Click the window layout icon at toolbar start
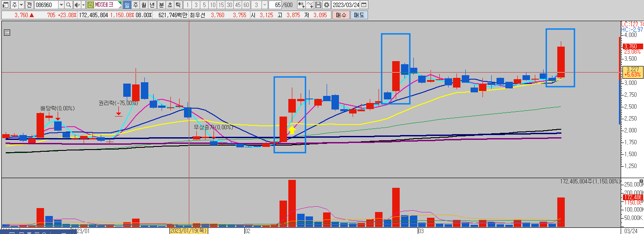 click(x=6, y=5)
